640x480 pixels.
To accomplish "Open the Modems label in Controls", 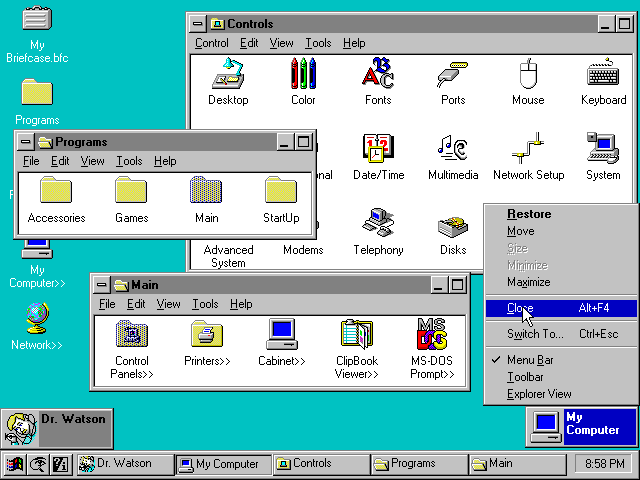I will point(303,250).
